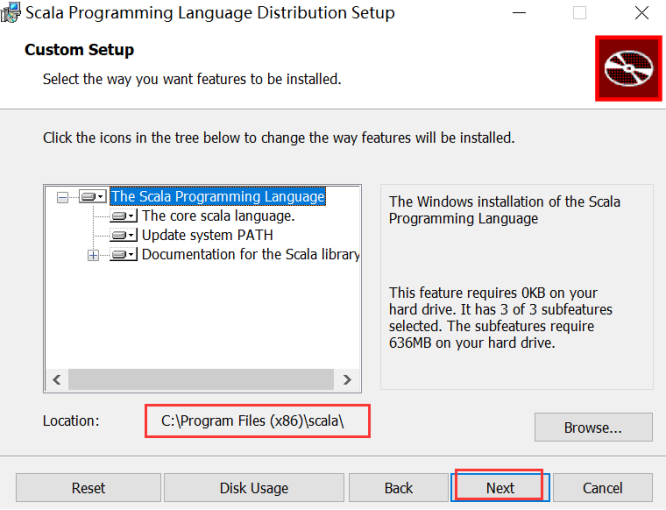This screenshot has width=666, height=510.
Task: Minimize the setup window
Action: [519, 13]
